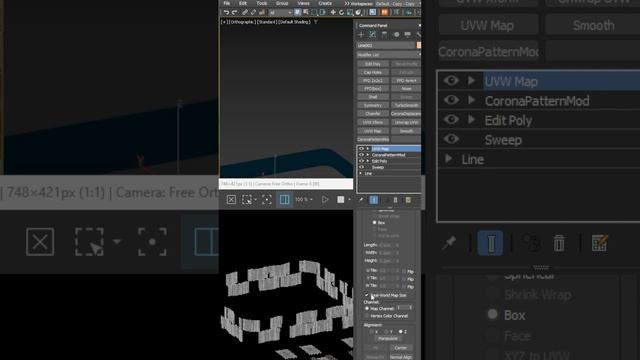This screenshot has width=640, height=360.
Task: Choose Shrink Wrap radio in enlarged right panel
Action: 493,294
